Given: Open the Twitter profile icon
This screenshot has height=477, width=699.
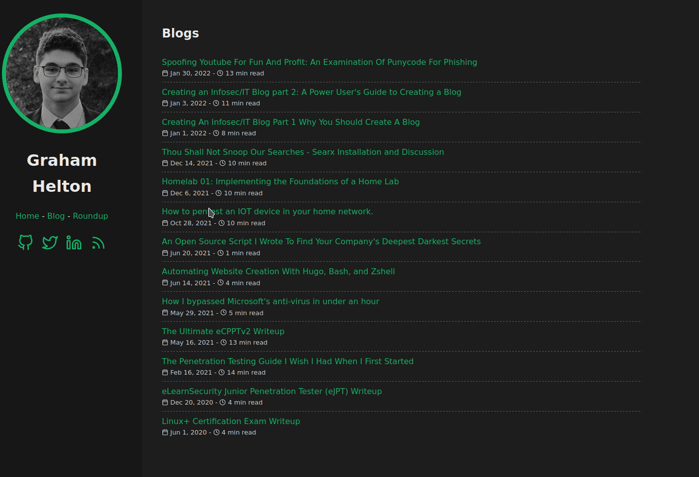Looking at the screenshot, I should point(49,243).
